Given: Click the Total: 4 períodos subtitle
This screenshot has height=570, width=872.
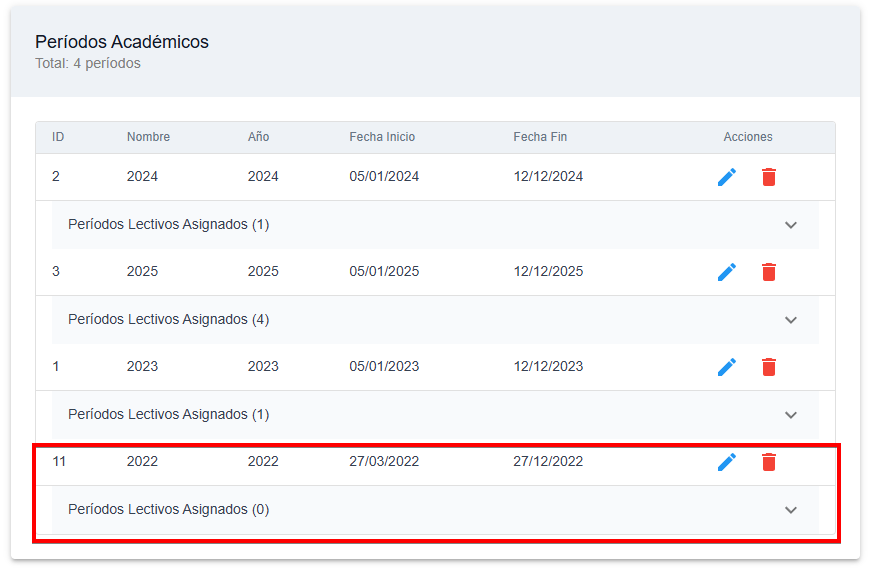Looking at the screenshot, I should coord(88,63).
